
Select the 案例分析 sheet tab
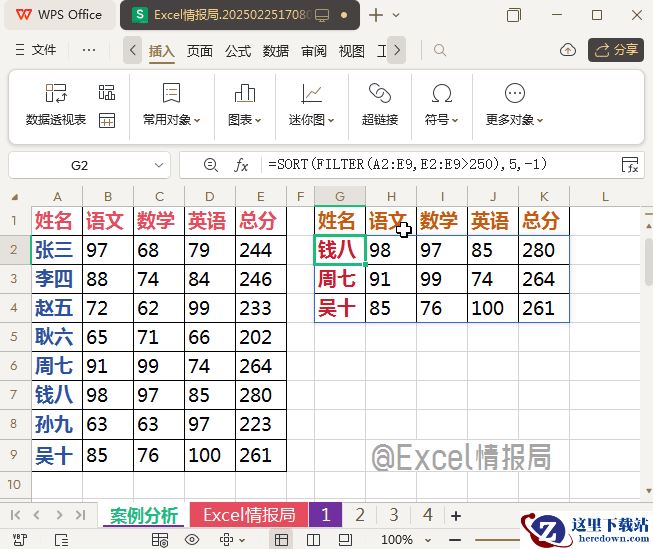pos(144,516)
